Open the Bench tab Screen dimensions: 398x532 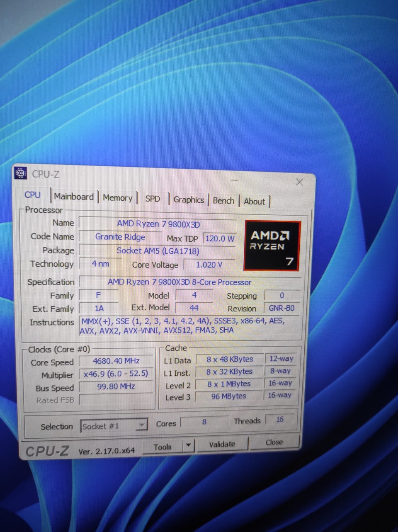coord(223,201)
